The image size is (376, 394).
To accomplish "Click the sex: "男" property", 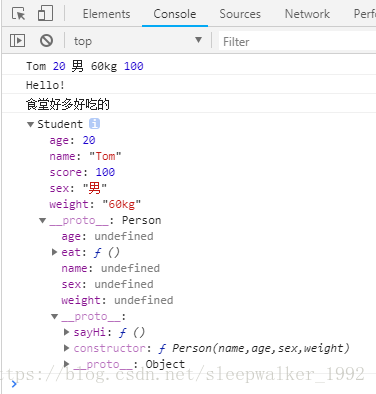I will [x=78, y=188].
